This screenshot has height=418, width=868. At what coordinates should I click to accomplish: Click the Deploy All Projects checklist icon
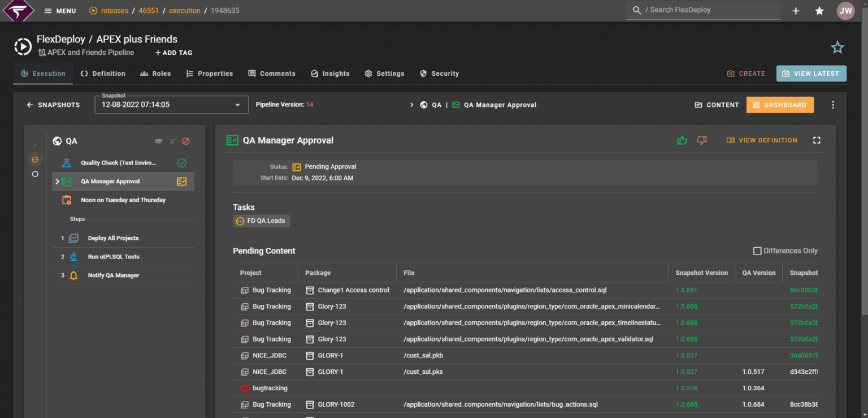point(74,238)
